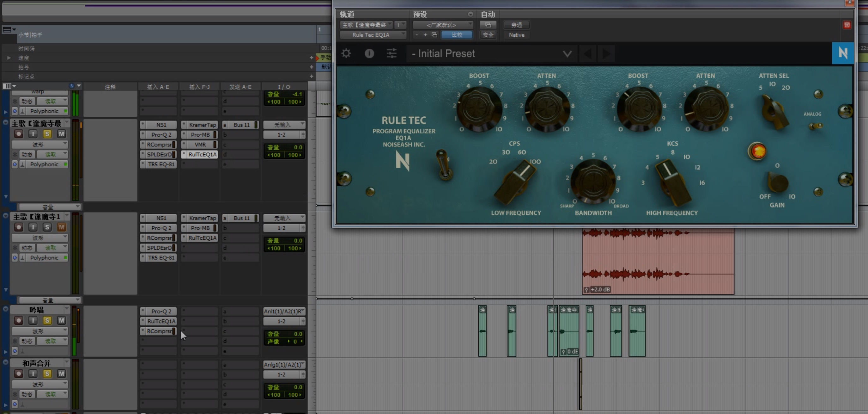Click the NoiseAsh N logo icon

coord(842,53)
